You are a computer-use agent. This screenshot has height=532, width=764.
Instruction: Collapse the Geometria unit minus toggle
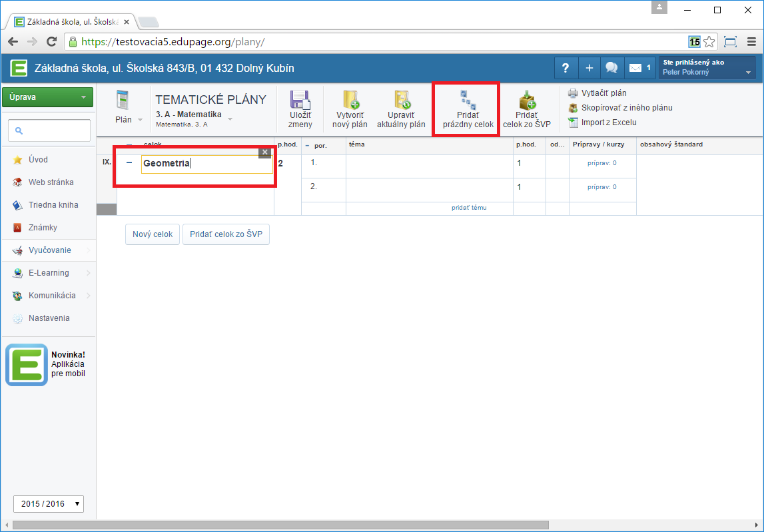tap(129, 162)
